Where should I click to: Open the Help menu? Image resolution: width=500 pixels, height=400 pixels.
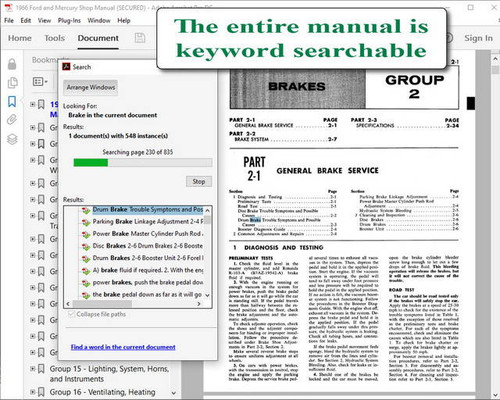(124, 21)
